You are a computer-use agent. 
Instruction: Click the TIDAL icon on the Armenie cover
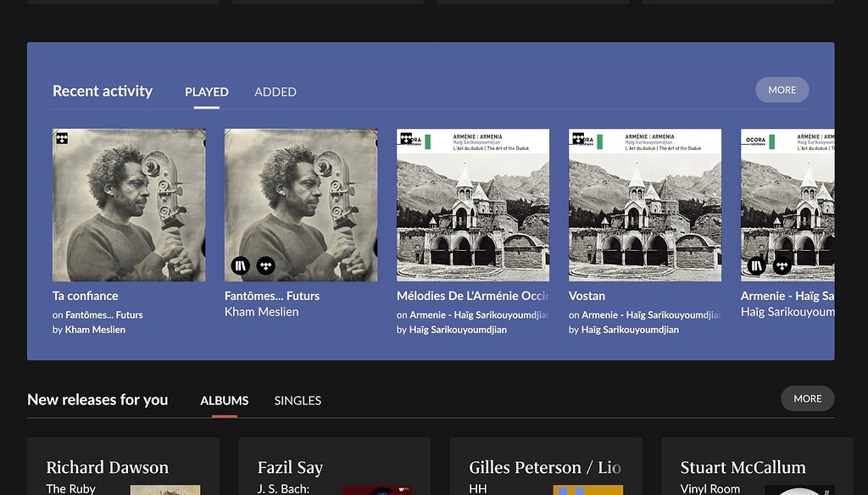(782, 265)
